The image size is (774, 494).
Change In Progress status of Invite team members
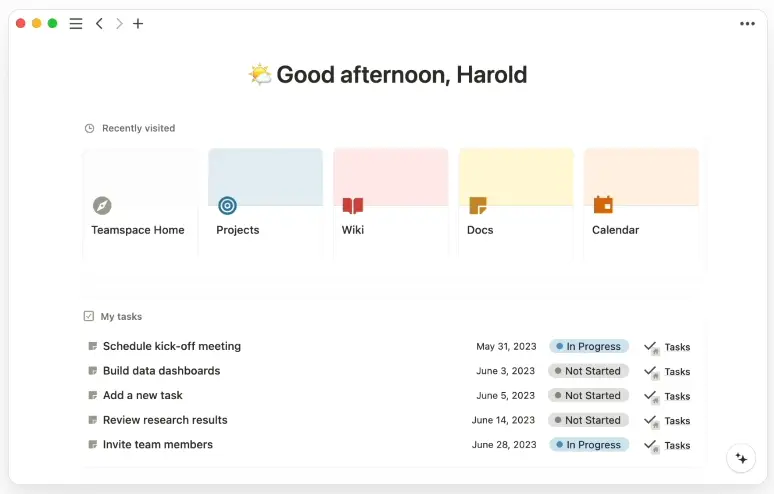(x=589, y=445)
